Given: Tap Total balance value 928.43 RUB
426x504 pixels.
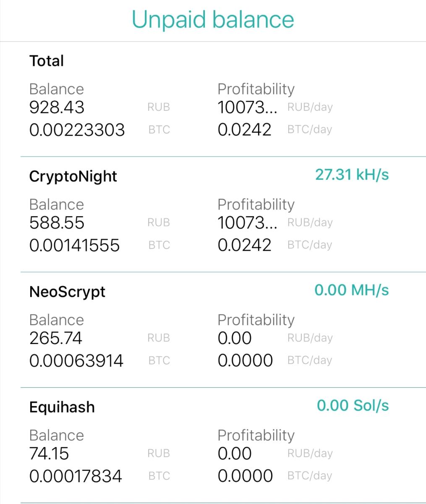Looking at the screenshot, I should click(57, 108).
